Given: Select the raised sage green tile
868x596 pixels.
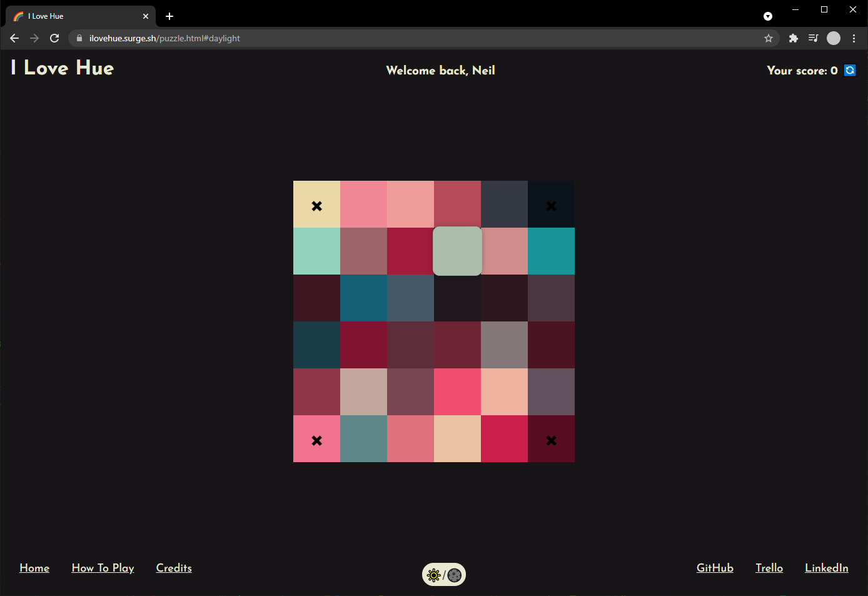Looking at the screenshot, I should 457,251.
